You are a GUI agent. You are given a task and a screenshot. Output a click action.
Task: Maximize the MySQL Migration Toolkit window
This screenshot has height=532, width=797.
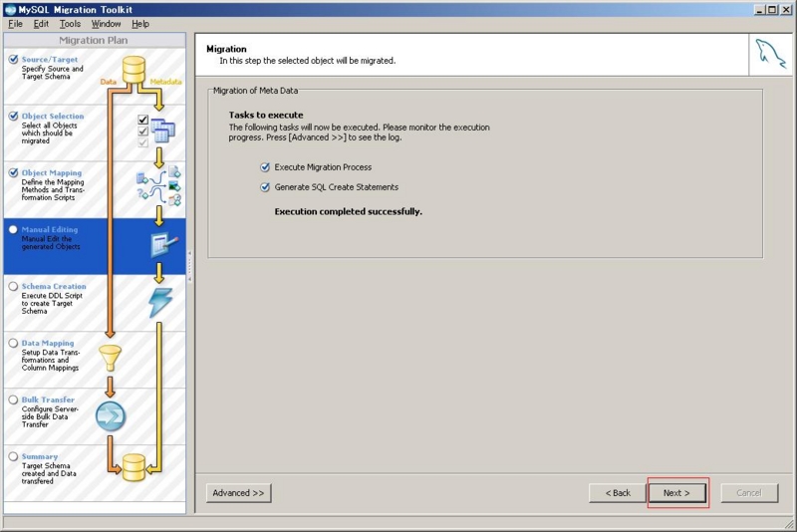pos(771,10)
